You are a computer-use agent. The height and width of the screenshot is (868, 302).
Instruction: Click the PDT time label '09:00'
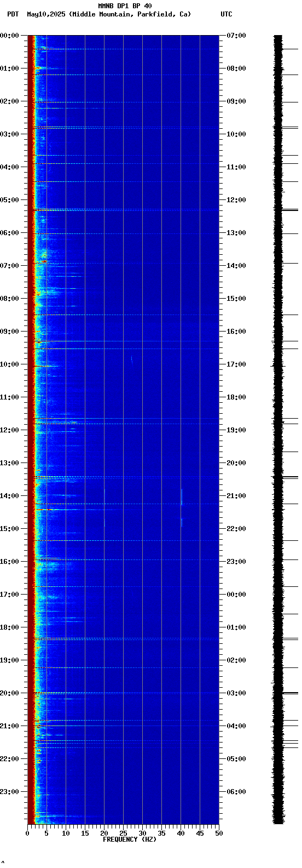click(x=9, y=332)
